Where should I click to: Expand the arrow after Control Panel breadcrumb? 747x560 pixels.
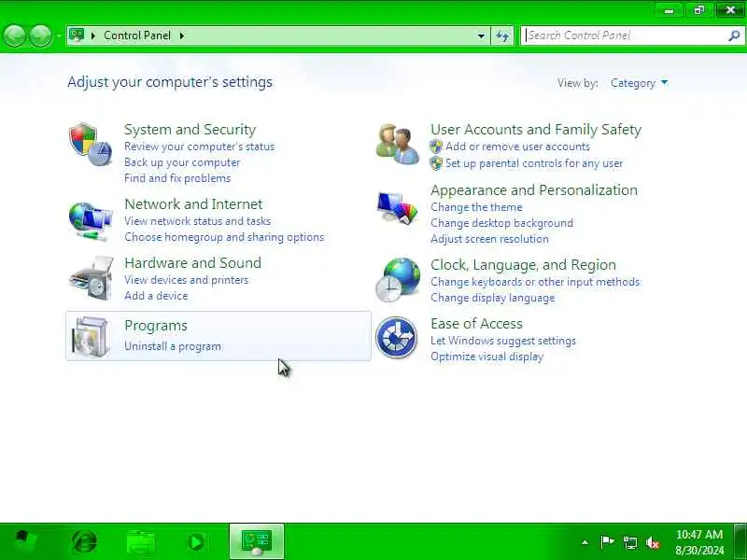tap(182, 35)
